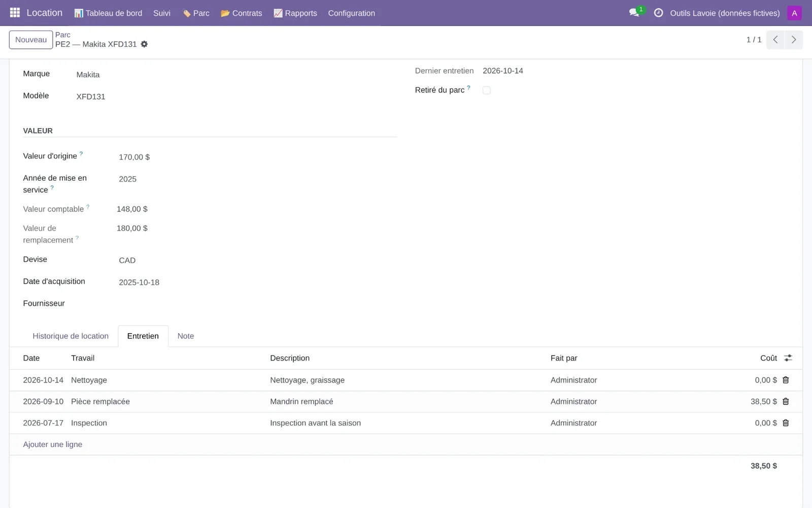Click Ajouter une ligne link
The width and height of the screenshot is (812, 508).
point(53,444)
